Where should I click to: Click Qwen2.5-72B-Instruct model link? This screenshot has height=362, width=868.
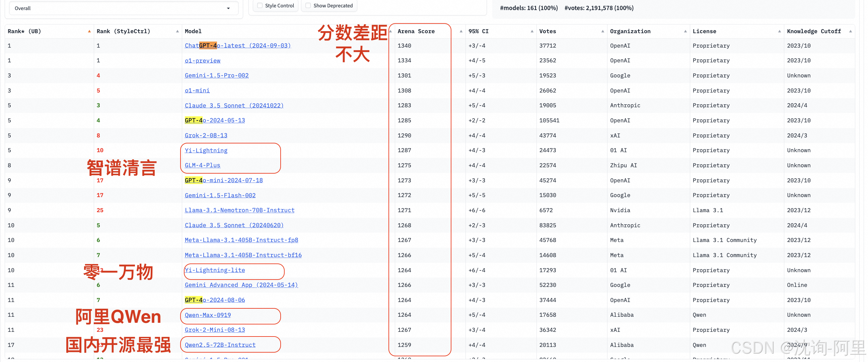(220, 345)
